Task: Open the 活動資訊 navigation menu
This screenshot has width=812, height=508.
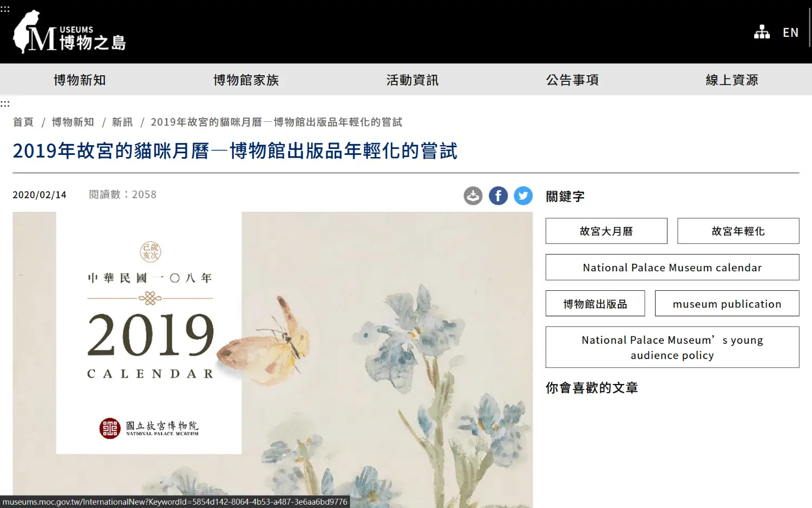Action: (412, 80)
